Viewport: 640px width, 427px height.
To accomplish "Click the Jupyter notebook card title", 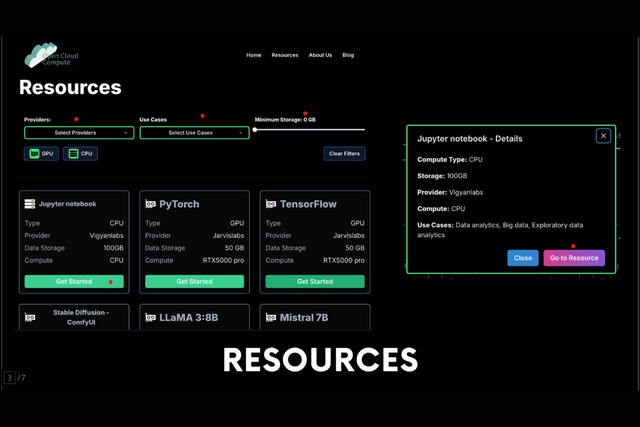I will click(x=68, y=204).
